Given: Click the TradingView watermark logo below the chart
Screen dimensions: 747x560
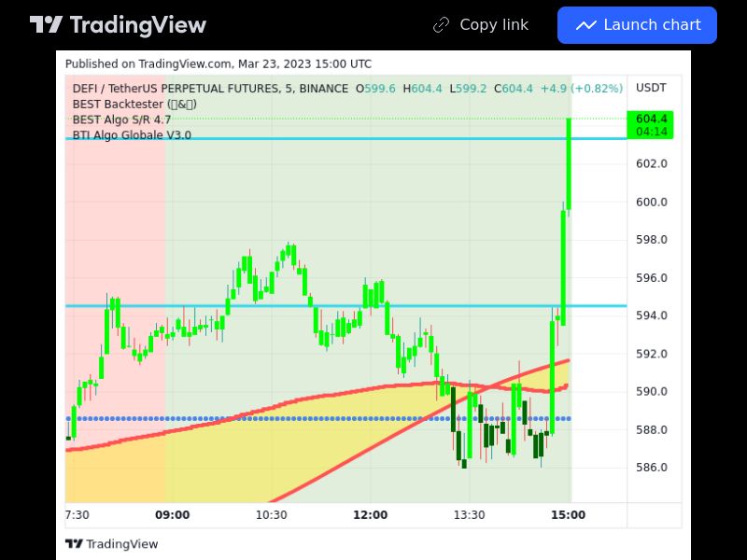Looking at the screenshot, I should (x=111, y=544).
